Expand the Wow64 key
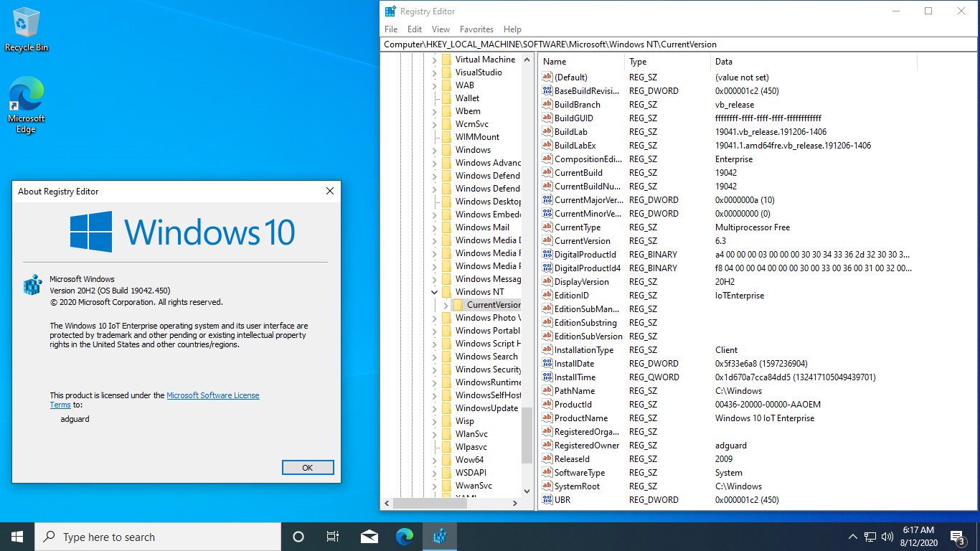The image size is (980, 551). pyautogui.click(x=434, y=460)
